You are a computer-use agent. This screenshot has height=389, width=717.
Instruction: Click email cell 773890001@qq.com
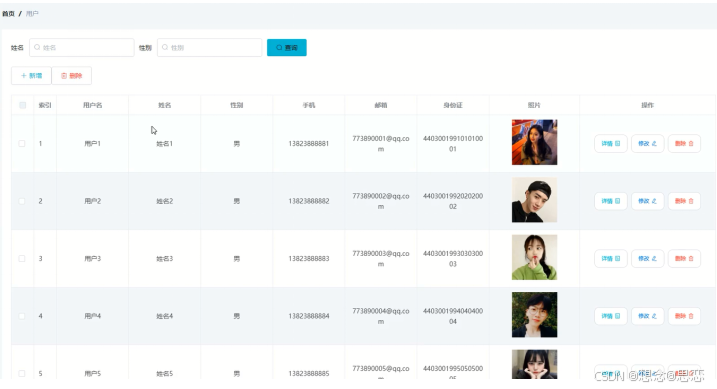click(381, 144)
